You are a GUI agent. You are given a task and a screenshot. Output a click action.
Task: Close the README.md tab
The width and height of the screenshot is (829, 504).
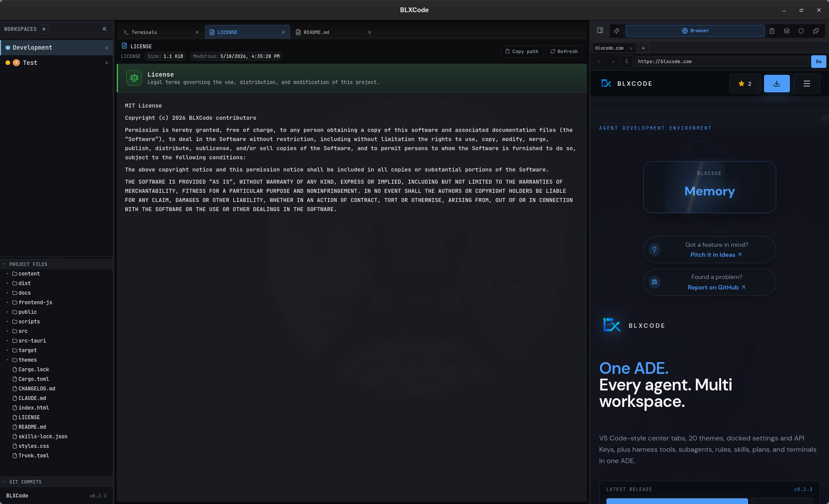point(370,32)
